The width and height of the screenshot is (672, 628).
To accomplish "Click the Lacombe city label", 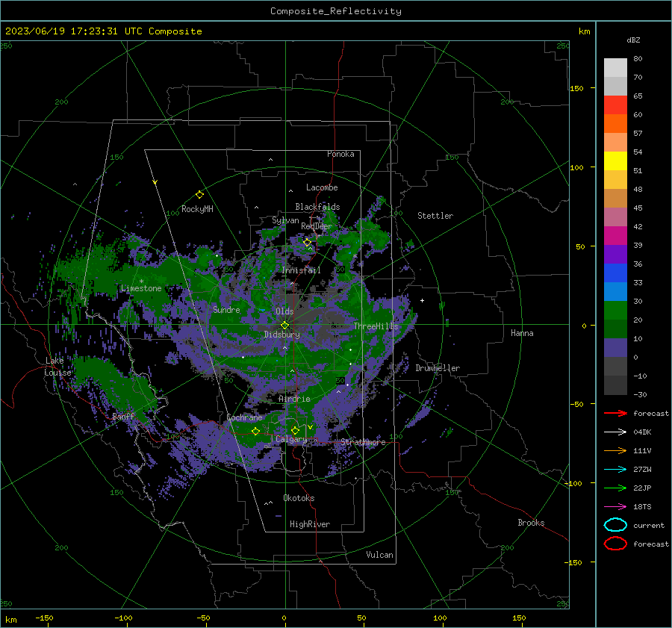I will tap(322, 187).
